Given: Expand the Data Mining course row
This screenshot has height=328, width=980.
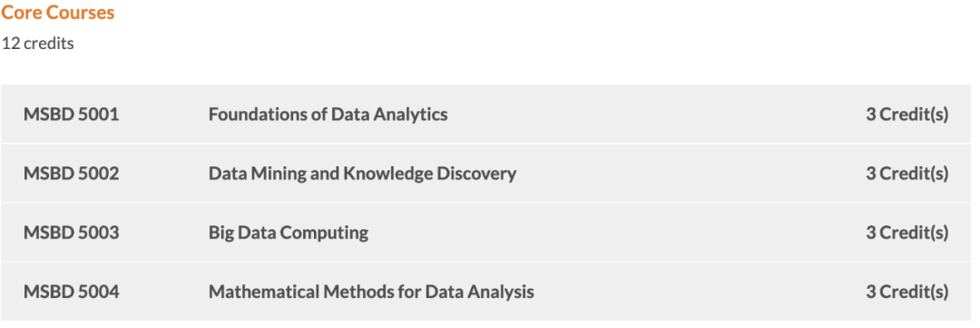Looking at the screenshot, I should [x=486, y=174].
